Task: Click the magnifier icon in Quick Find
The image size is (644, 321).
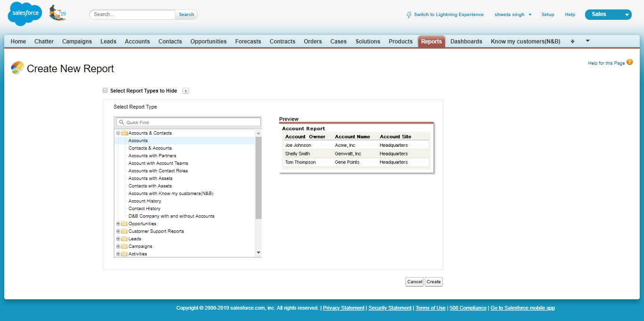Action: [122, 122]
